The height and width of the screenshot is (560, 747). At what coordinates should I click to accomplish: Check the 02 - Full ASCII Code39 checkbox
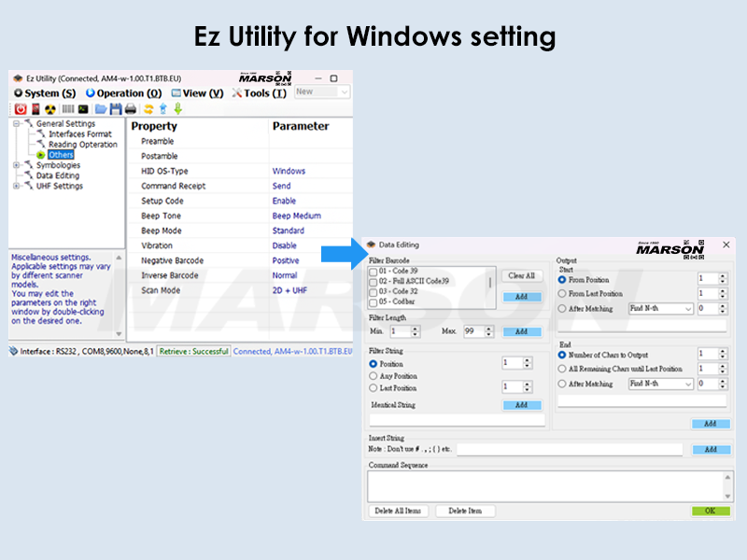click(373, 283)
